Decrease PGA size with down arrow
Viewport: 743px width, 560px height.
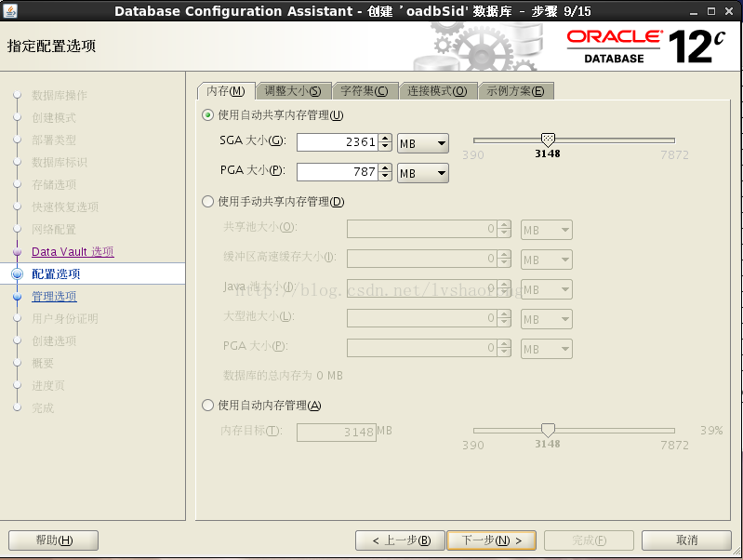(386, 177)
